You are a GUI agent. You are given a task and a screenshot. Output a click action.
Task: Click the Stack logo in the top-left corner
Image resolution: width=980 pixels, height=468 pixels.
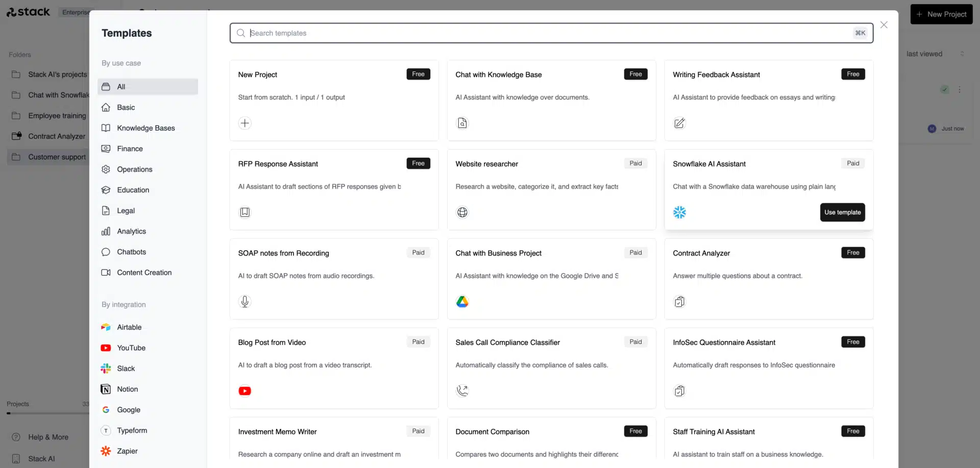click(28, 12)
